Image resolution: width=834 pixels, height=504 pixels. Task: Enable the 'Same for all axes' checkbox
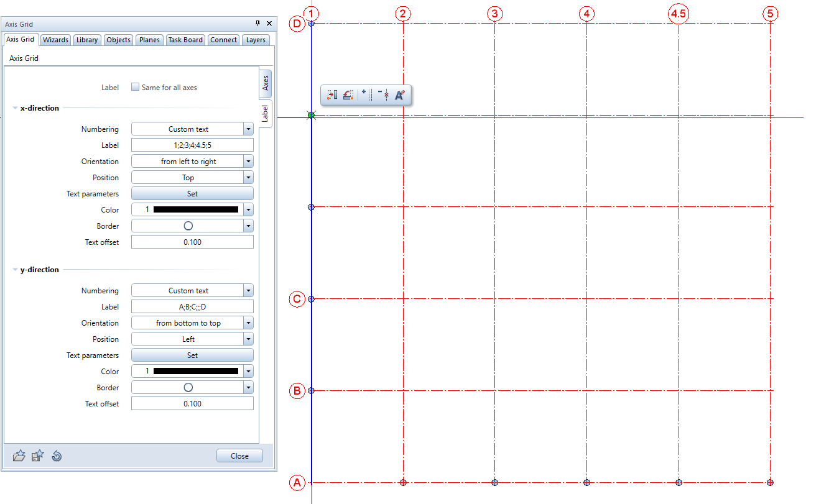(x=136, y=88)
